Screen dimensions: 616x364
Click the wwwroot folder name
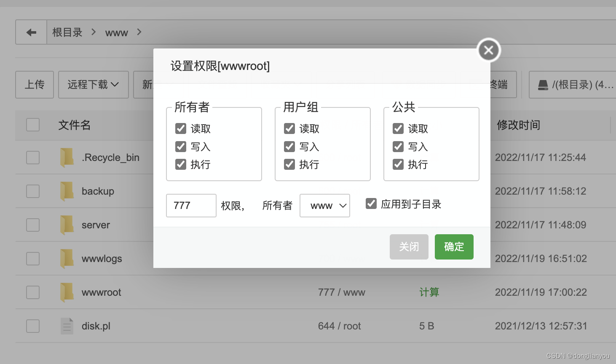point(102,292)
